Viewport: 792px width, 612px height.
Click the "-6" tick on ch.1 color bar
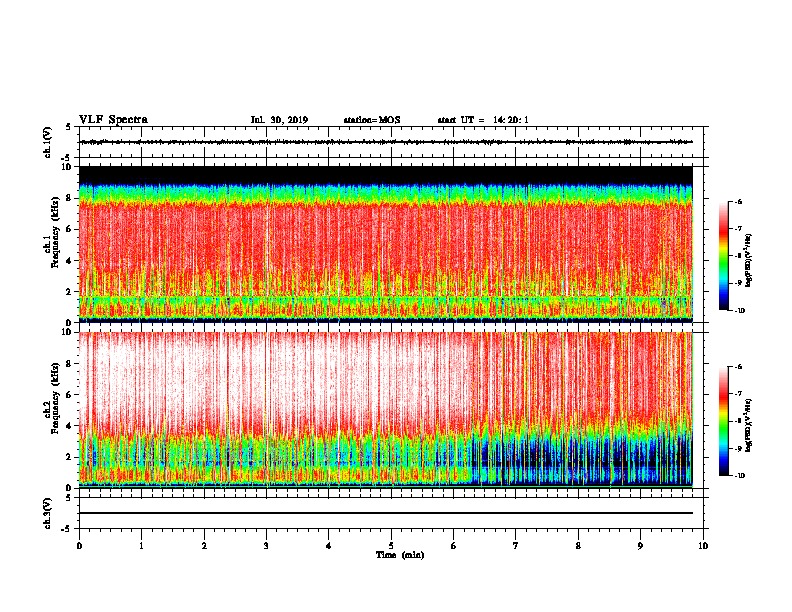(738, 202)
